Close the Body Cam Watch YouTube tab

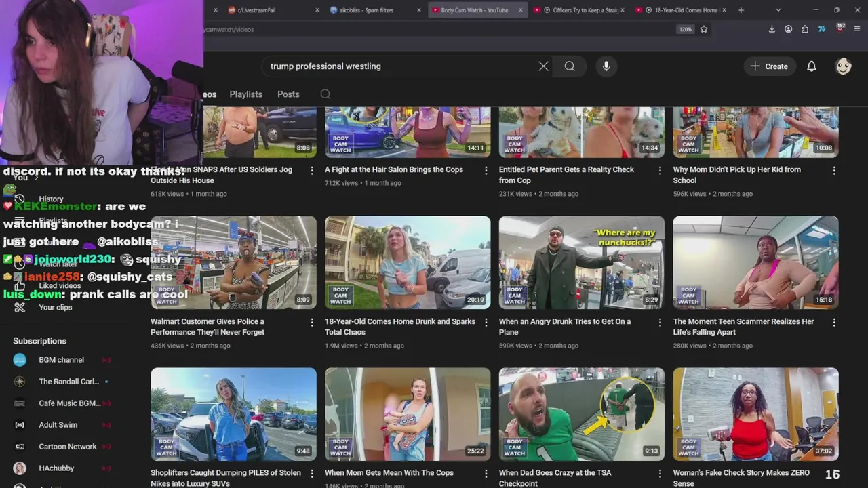521,10
